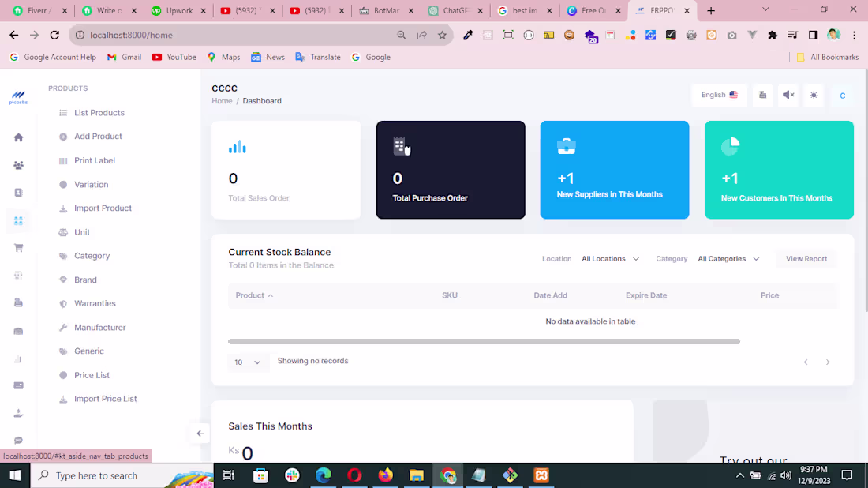Viewport: 868px width, 488px height.
Task: Collapse the sidebar with arrow toggle
Action: (200, 434)
